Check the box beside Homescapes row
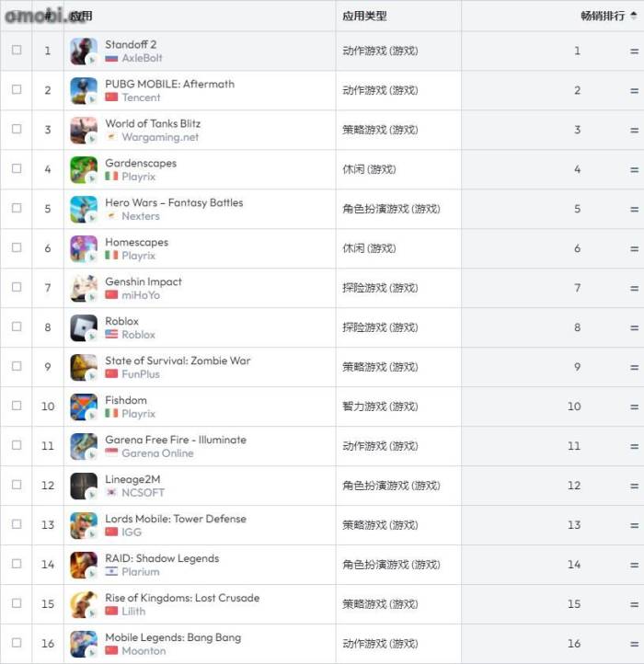Screen dimensions: 644x664 (17, 247)
